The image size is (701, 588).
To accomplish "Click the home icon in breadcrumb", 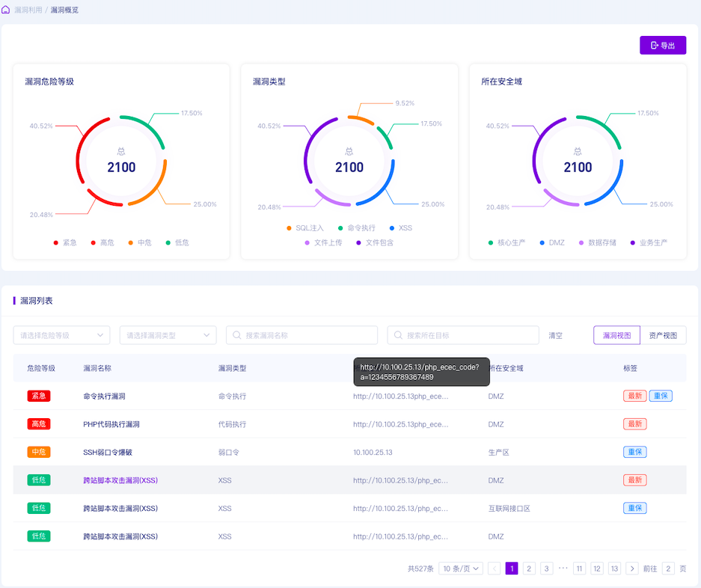I will 6,10.
